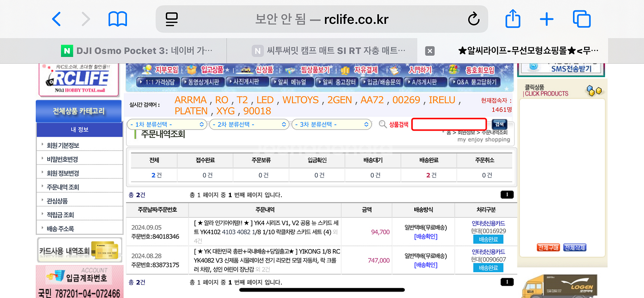Click the 알씨 중고장터 button

coord(336,82)
